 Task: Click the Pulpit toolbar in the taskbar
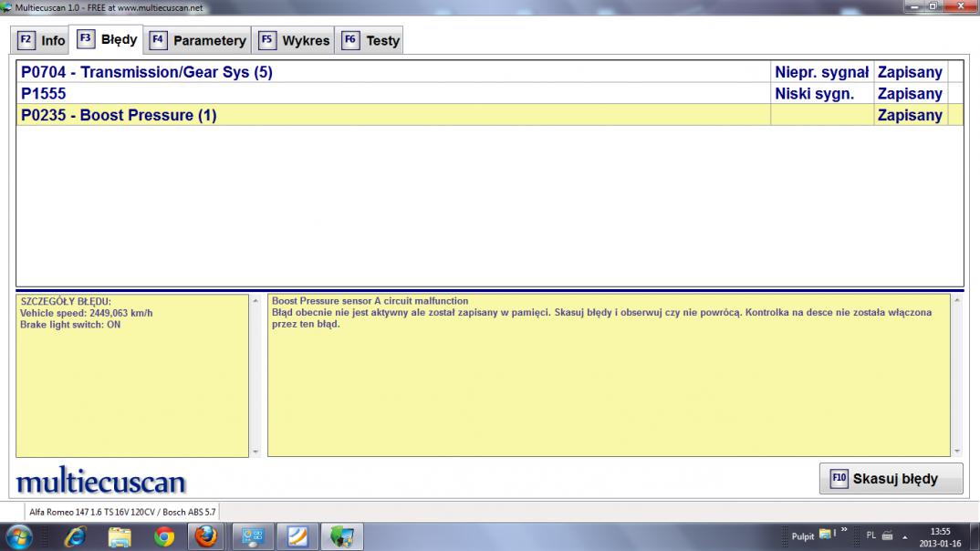[802, 536]
